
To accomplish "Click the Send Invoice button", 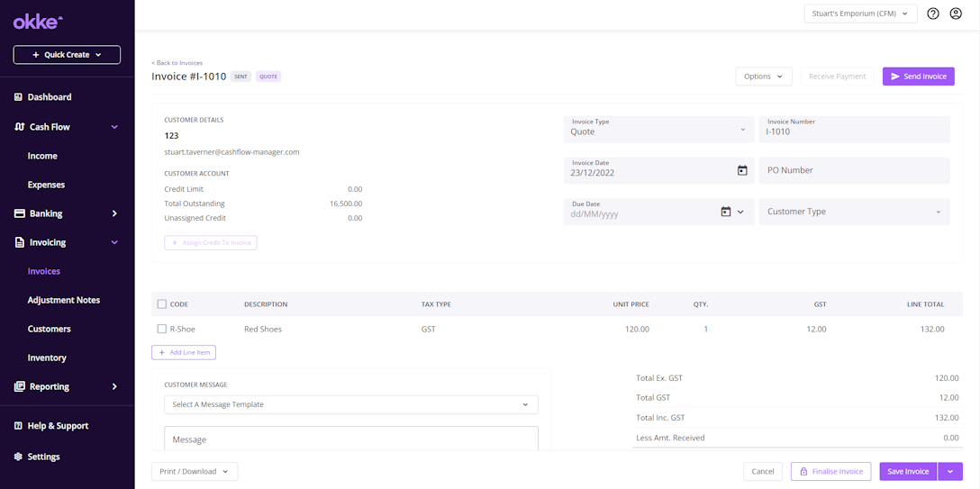I will pyautogui.click(x=918, y=77).
